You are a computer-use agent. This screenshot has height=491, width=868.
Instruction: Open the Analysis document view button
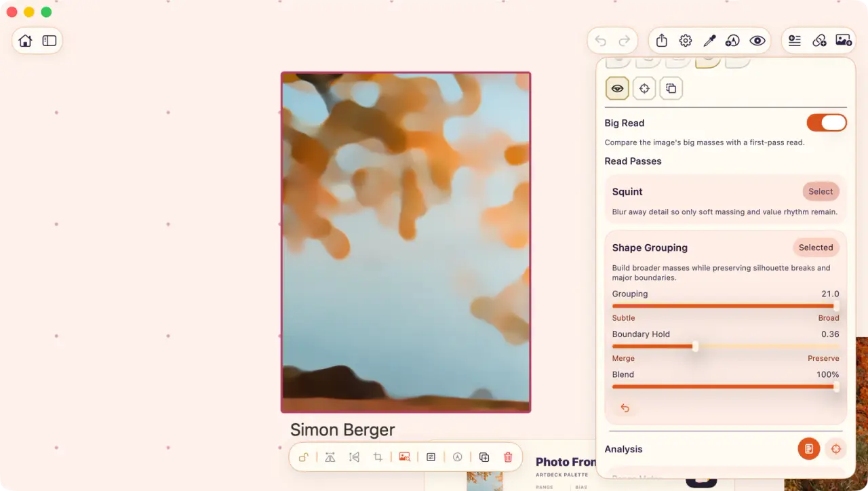coord(809,449)
